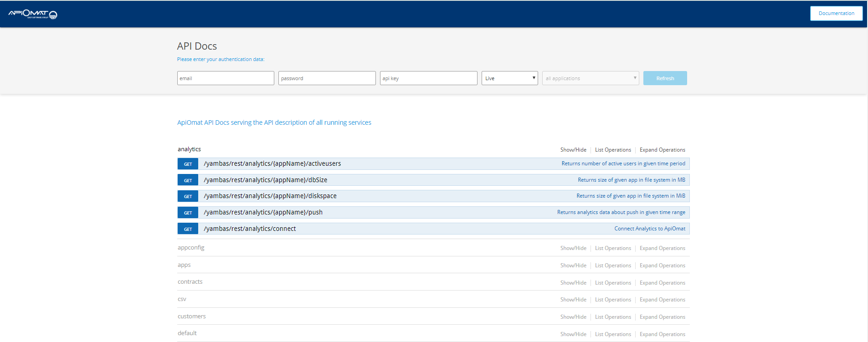Image resolution: width=868 pixels, height=342 pixels.
Task: Click List Operations for contracts
Action: (x=613, y=283)
